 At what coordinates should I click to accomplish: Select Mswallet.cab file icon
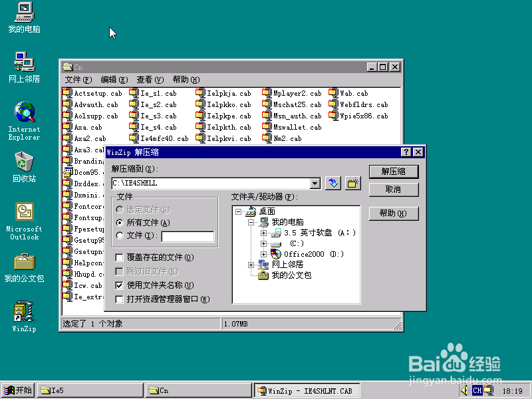click(267, 127)
